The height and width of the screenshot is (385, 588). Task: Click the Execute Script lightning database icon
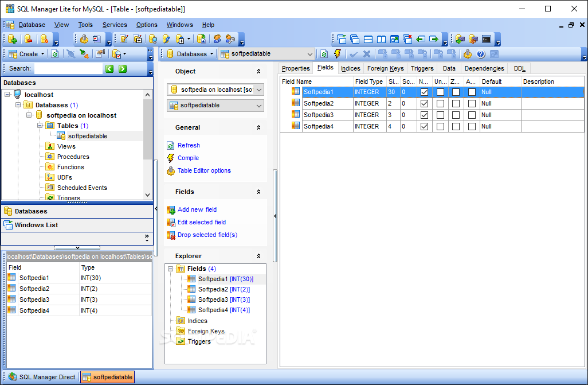(166, 39)
